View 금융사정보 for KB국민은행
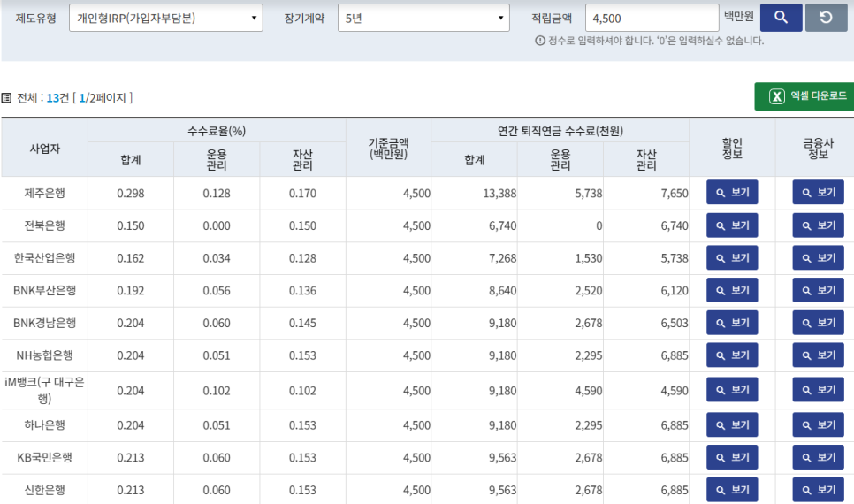The height and width of the screenshot is (504, 854). coord(818,457)
